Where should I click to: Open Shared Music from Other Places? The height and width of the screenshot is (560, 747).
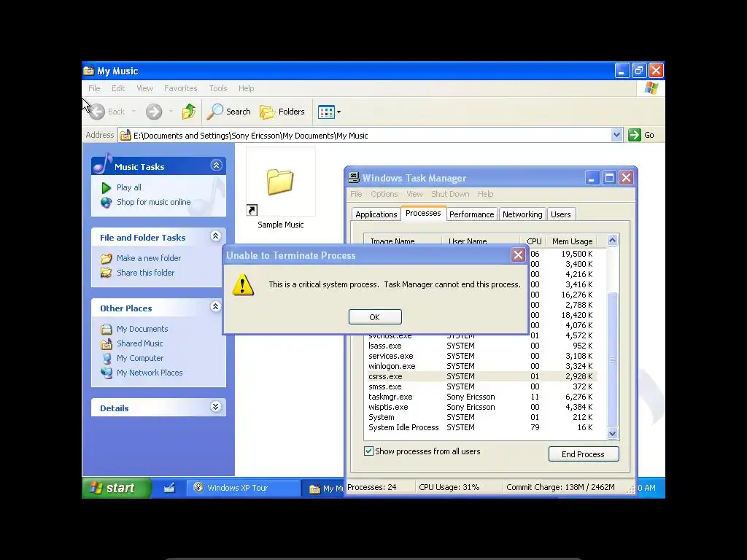point(139,343)
